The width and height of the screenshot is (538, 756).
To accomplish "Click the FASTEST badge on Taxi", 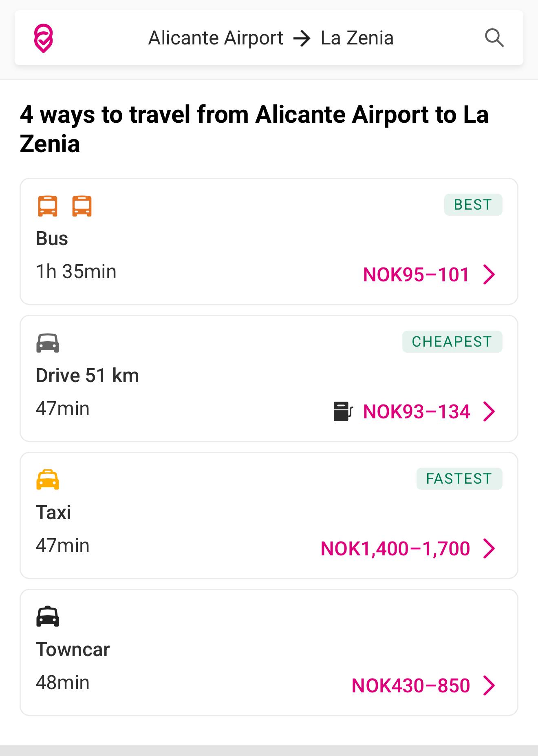I will [x=459, y=479].
